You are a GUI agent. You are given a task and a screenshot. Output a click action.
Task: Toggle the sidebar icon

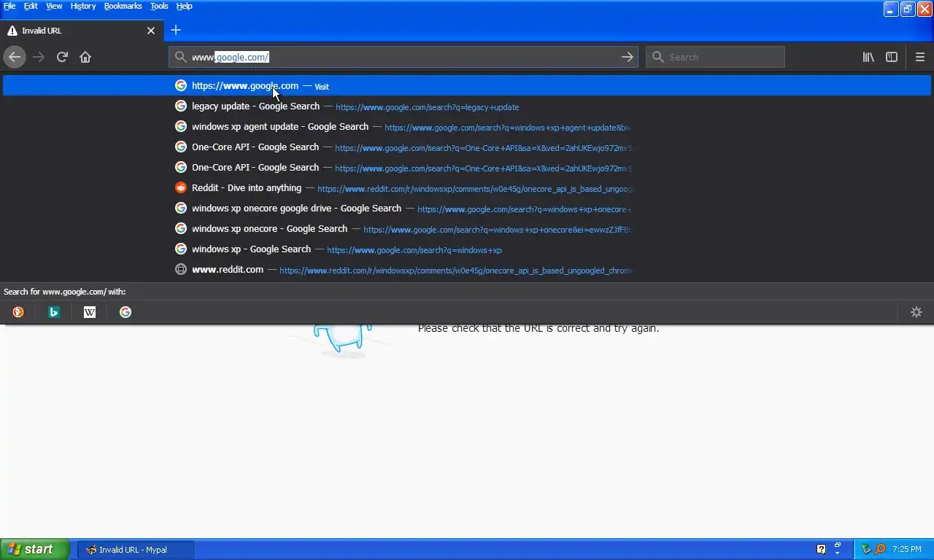tap(892, 57)
